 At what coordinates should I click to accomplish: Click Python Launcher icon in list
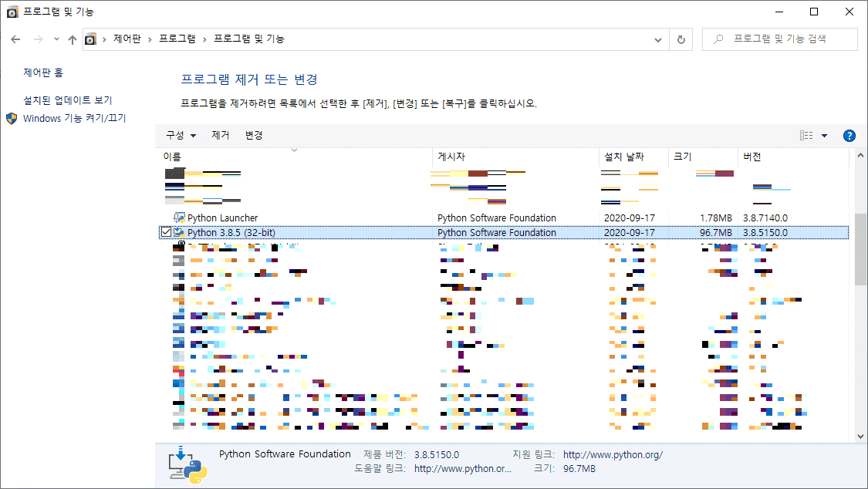179,218
